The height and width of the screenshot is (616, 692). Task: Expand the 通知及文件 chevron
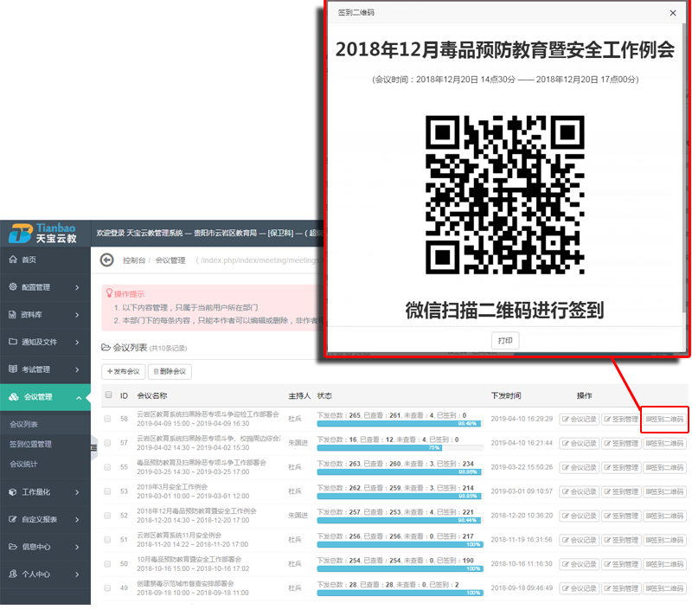pos(77,342)
